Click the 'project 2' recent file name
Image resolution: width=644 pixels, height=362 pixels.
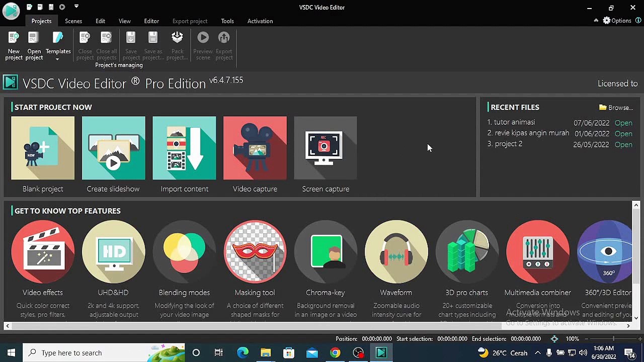(508, 144)
